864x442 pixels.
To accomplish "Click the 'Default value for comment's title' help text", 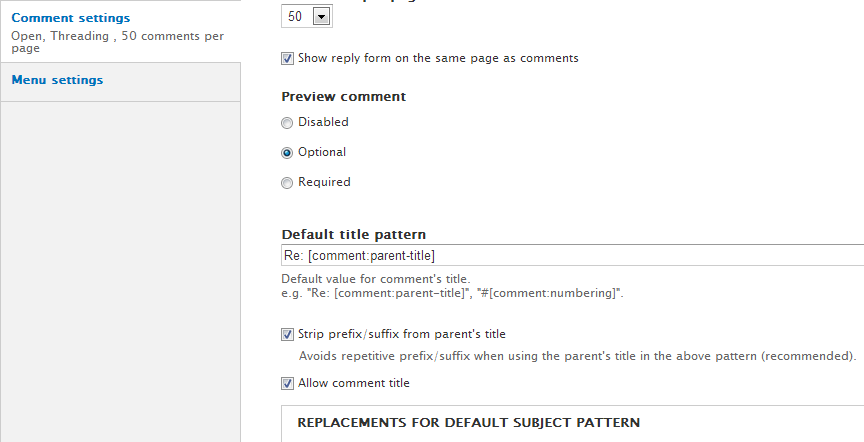I will click(376, 279).
